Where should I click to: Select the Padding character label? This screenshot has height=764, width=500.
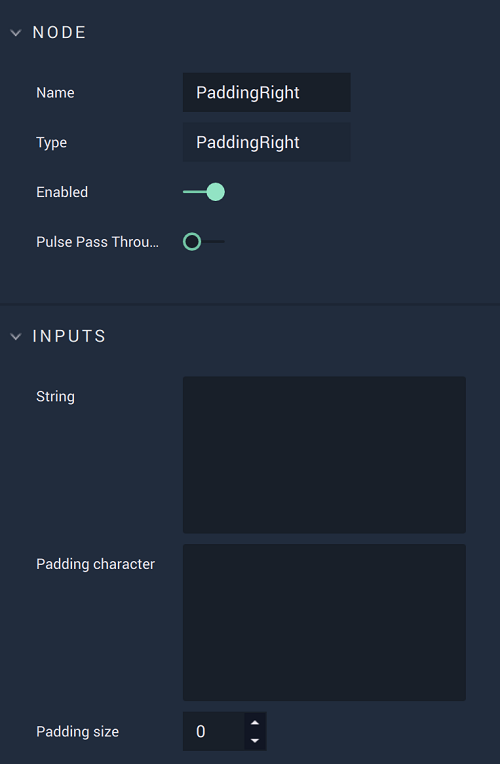[x=96, y=564]
